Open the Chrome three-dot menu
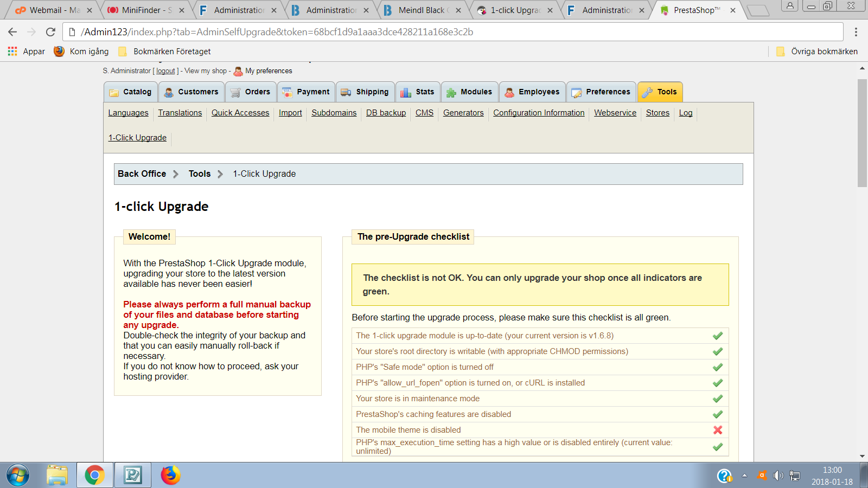Image resolution: width=868 pixels, height=488 pixels. (x=856, y=32)
